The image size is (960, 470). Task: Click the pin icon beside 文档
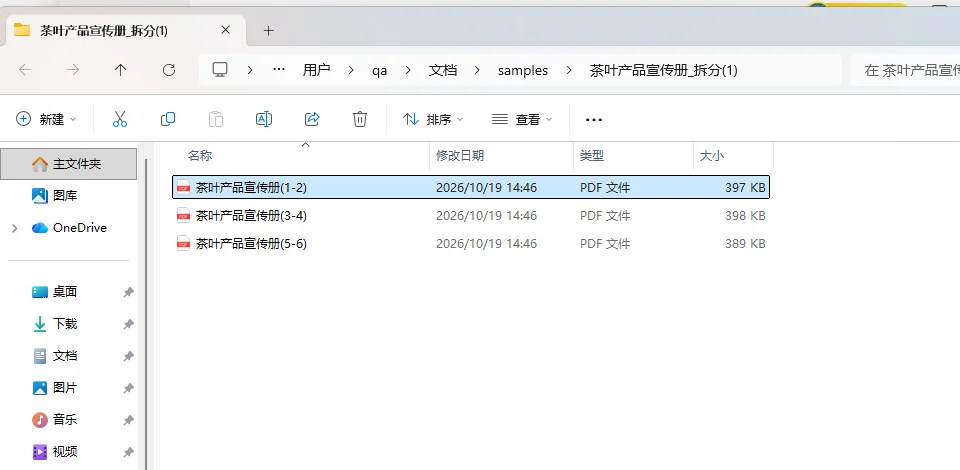tap(128, 356)
